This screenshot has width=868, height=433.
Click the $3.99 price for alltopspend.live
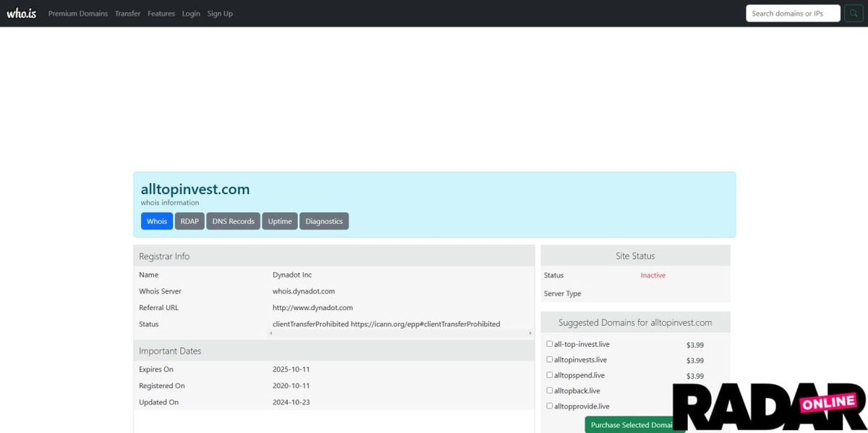(x=695, y=376)
